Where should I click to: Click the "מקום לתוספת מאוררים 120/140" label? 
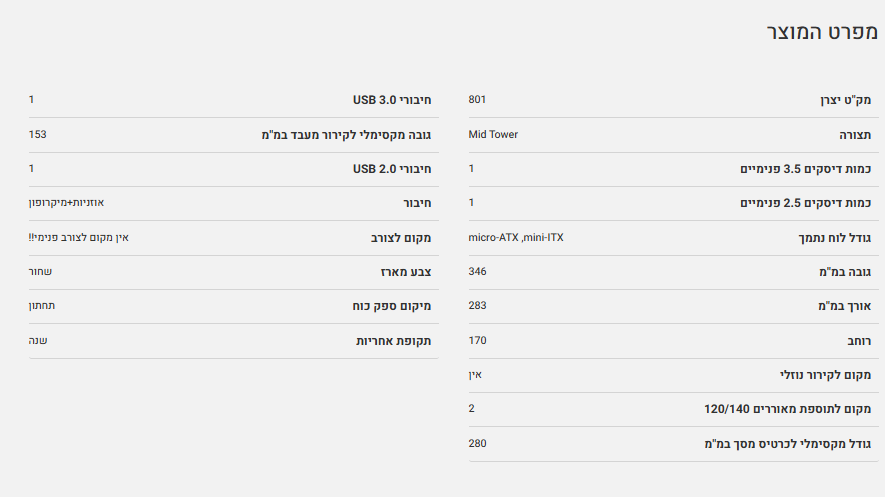(787, 409)
